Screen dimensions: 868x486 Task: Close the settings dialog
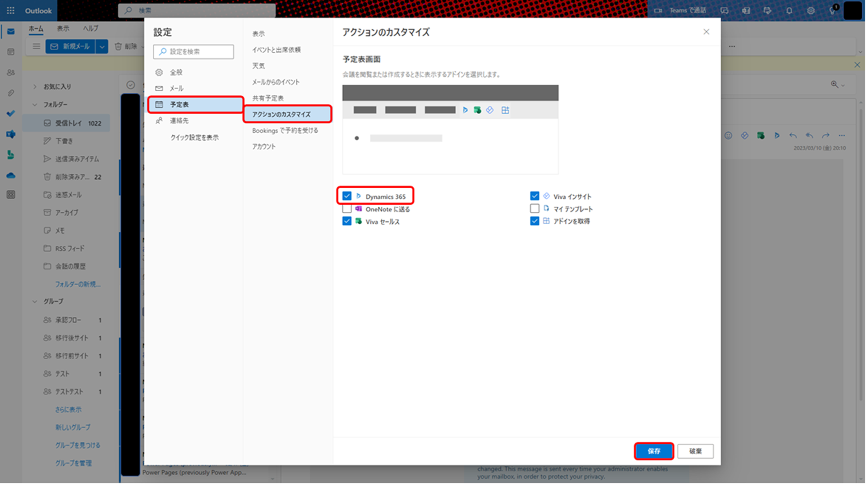click(x=706, y=32)
